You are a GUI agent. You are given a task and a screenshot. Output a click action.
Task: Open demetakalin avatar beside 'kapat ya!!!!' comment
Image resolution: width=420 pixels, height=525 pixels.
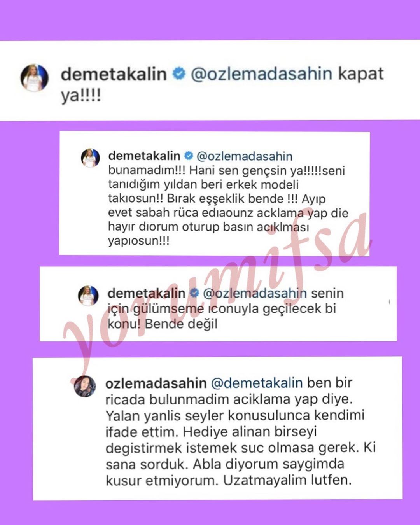pyautogui.click(x=35, y=78)
